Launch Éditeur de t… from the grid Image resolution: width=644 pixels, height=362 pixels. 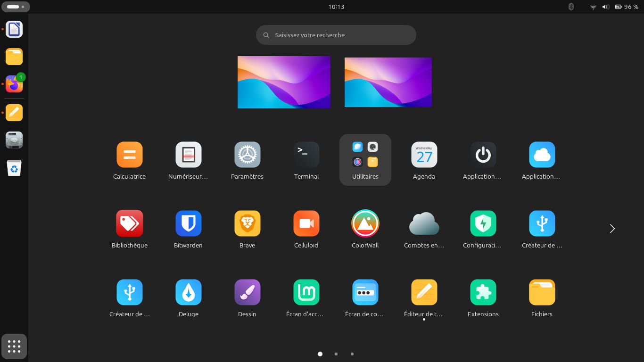click(424, 298)
